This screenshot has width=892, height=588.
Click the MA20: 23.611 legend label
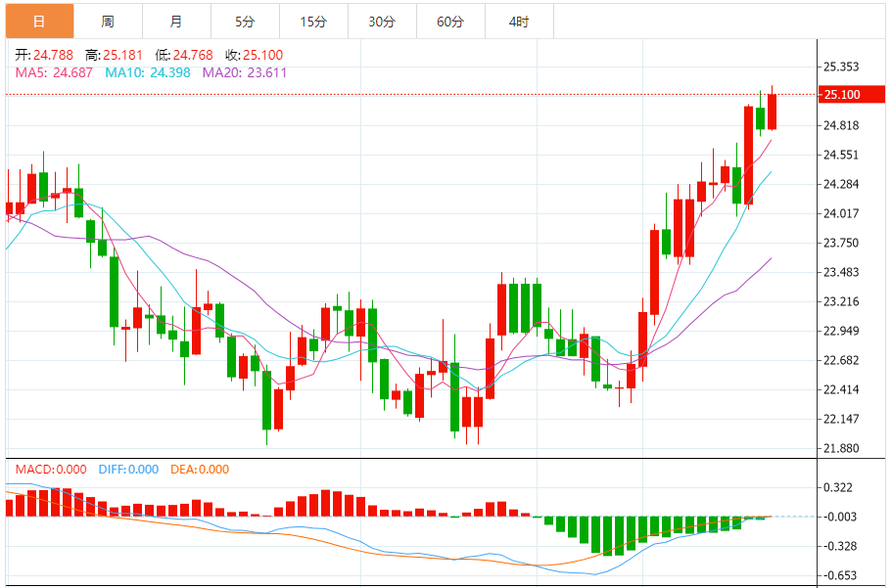(245, 72)
